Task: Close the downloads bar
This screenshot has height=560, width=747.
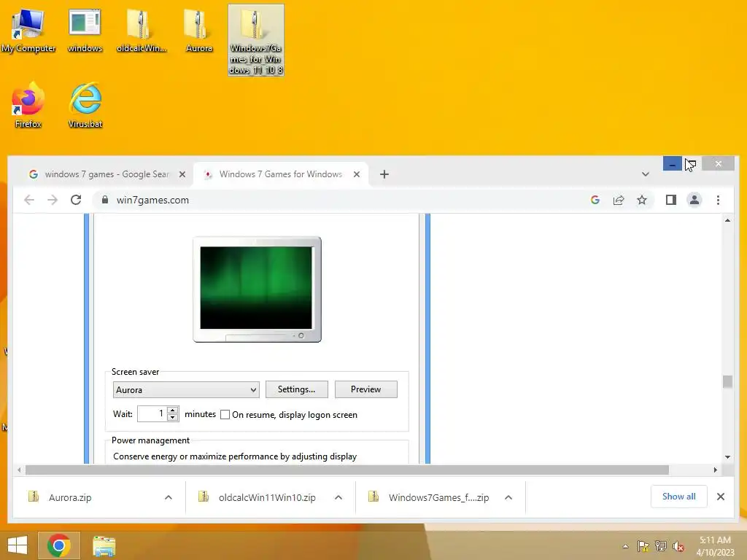Action: (x=721, y=497)
